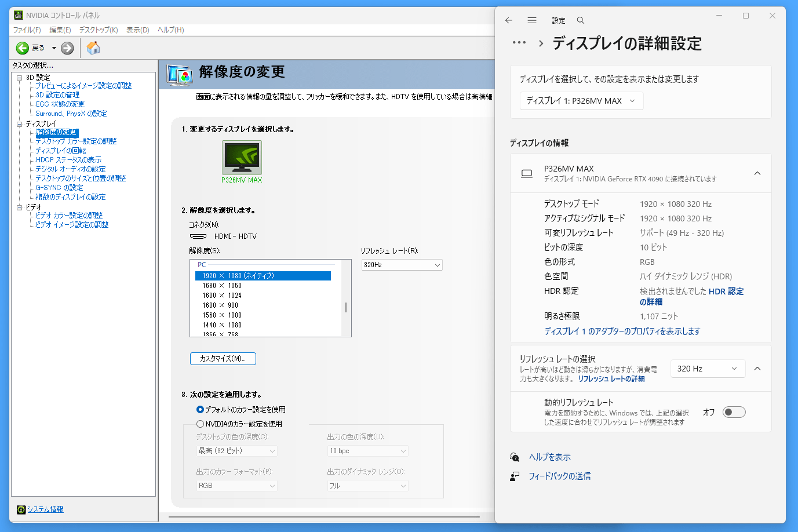The width and height of the screenshot is (798, 532).
Task: Click the green back arrow icon
Action: (23, 48)
